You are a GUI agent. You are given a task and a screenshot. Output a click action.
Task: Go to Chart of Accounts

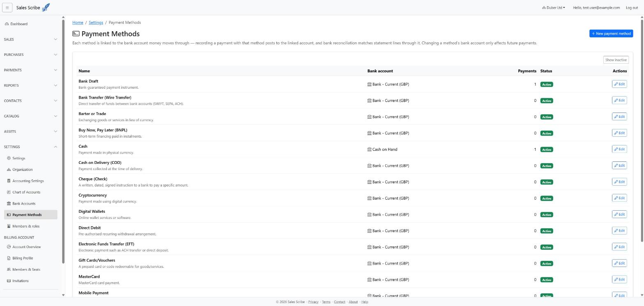coord(31,192)
